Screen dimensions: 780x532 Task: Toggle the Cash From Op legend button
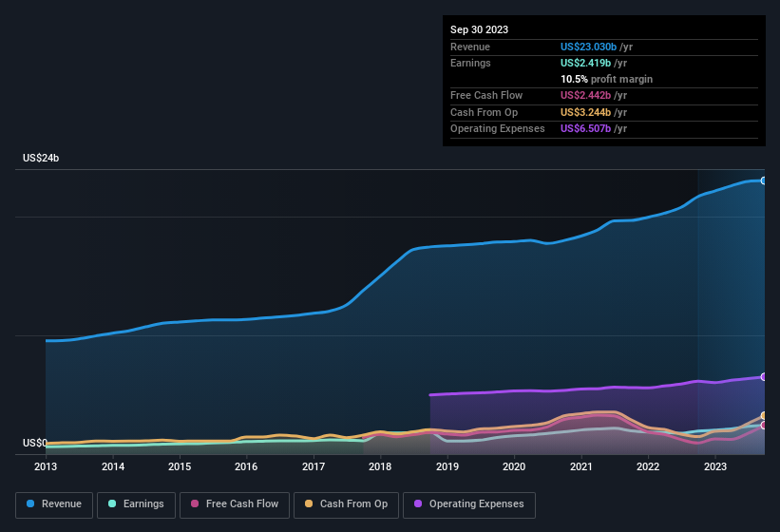pos(346,504)
